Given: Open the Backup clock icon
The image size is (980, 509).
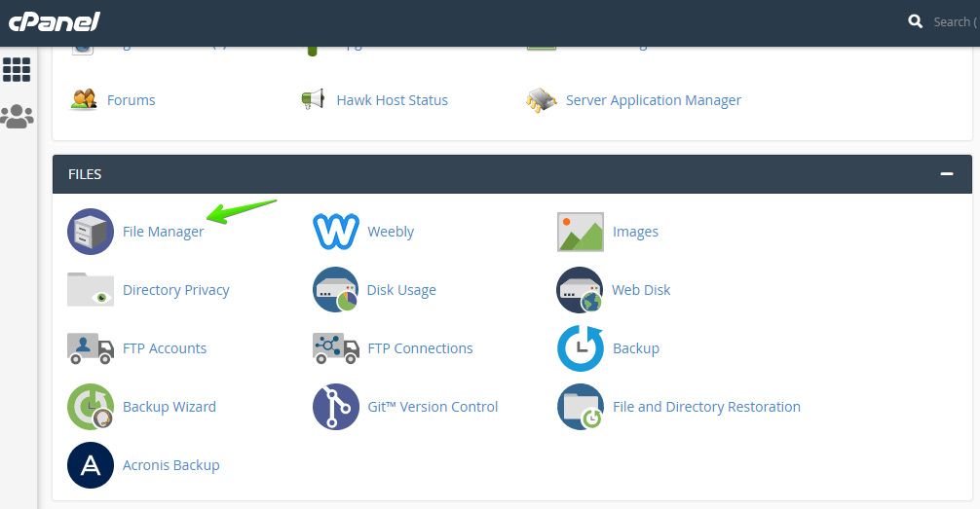Looking at the screenshot, I should 581,348.
